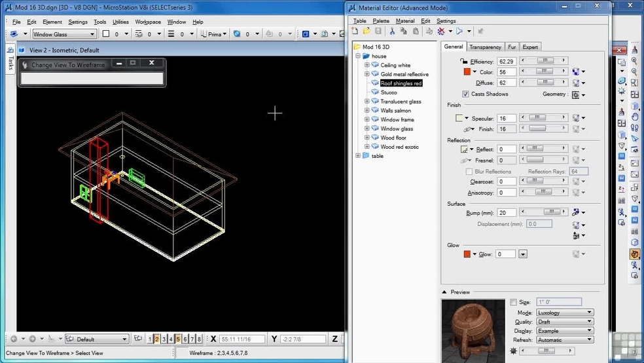Toggle view 1 button in view toggles
Viewport: 644px width, 363px height.
(x=150, y=339)
